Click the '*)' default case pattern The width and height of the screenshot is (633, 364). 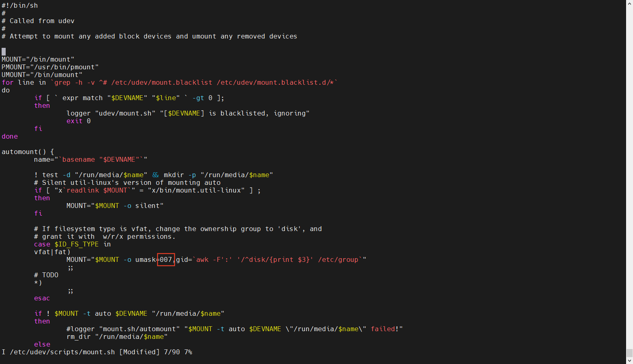tap(38, 283)
